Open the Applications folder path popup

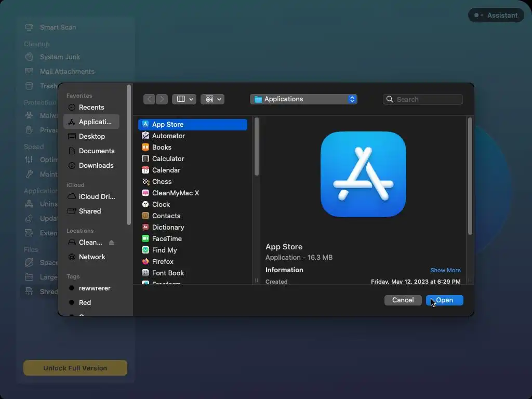coord(303,99)
